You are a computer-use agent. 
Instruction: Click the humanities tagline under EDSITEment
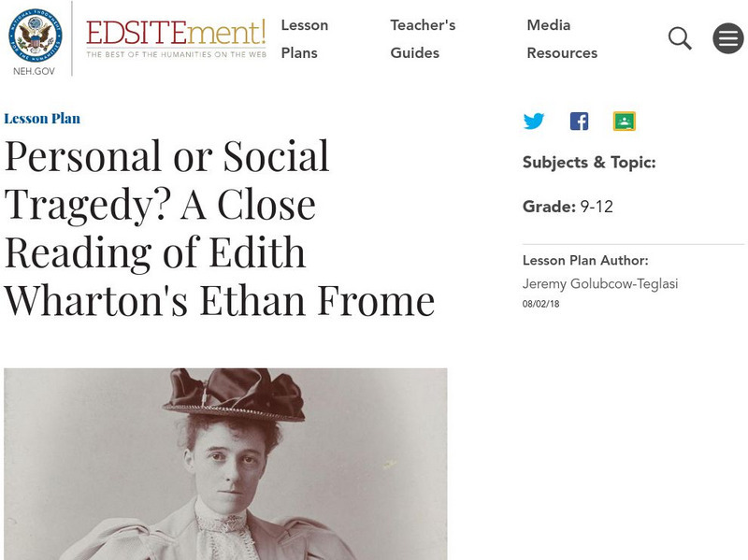tap(176, 55)
